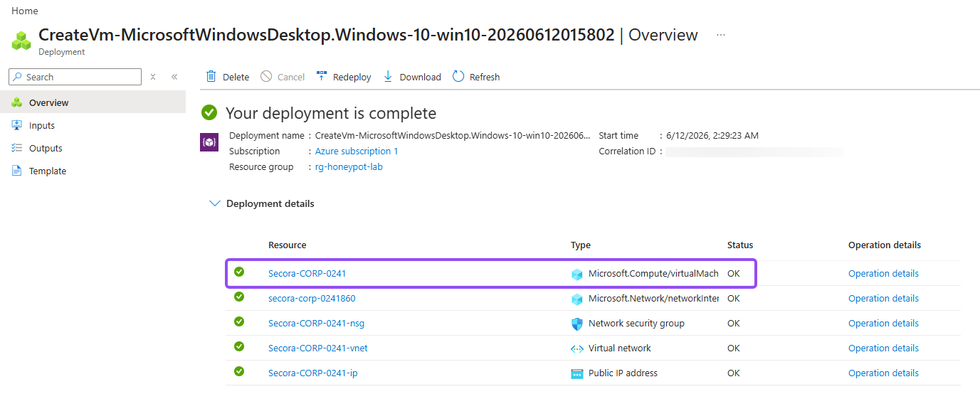The height and width of the screenshot is (394, 980).
Task: Click the Inputs menu icon
Action: point(17,125)
